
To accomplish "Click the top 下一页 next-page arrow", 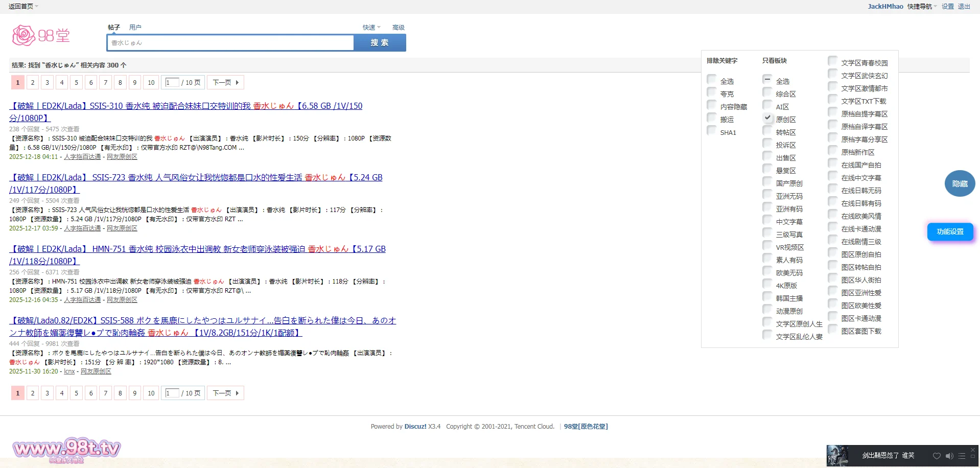I will [x=225, y=82].
